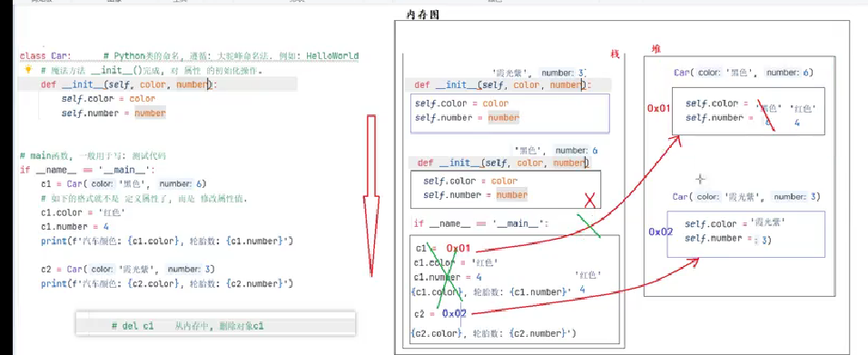Click the '# 魔法方法 __init__()' comment line

152,71
